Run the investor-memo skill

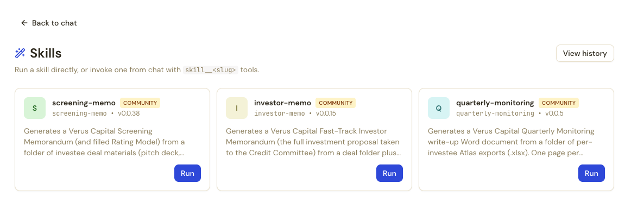point(389,173)
